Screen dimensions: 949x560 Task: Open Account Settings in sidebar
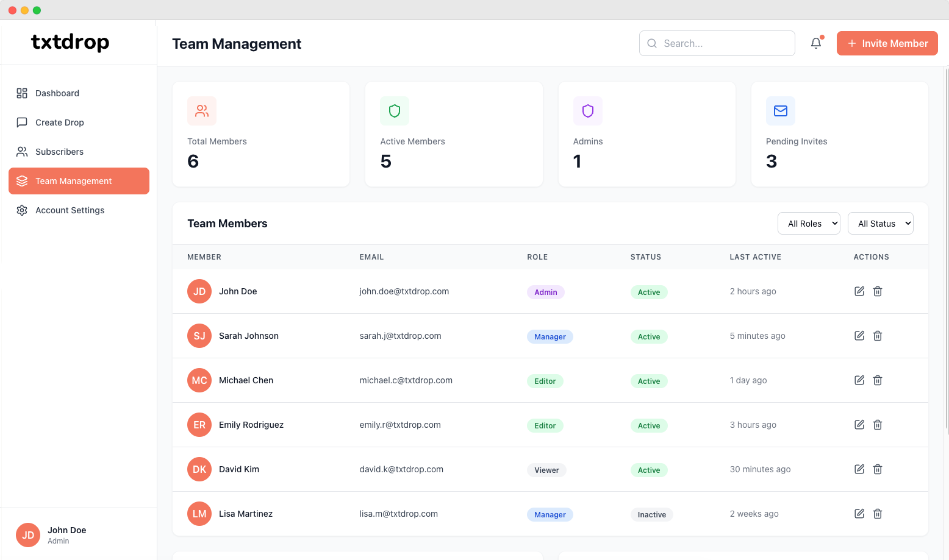click(70, 210)
